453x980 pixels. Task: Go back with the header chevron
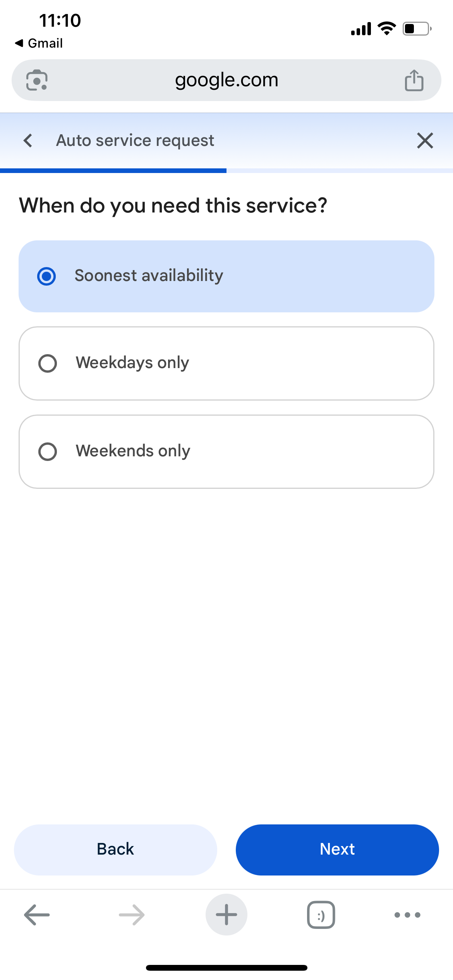coord(28,140)
